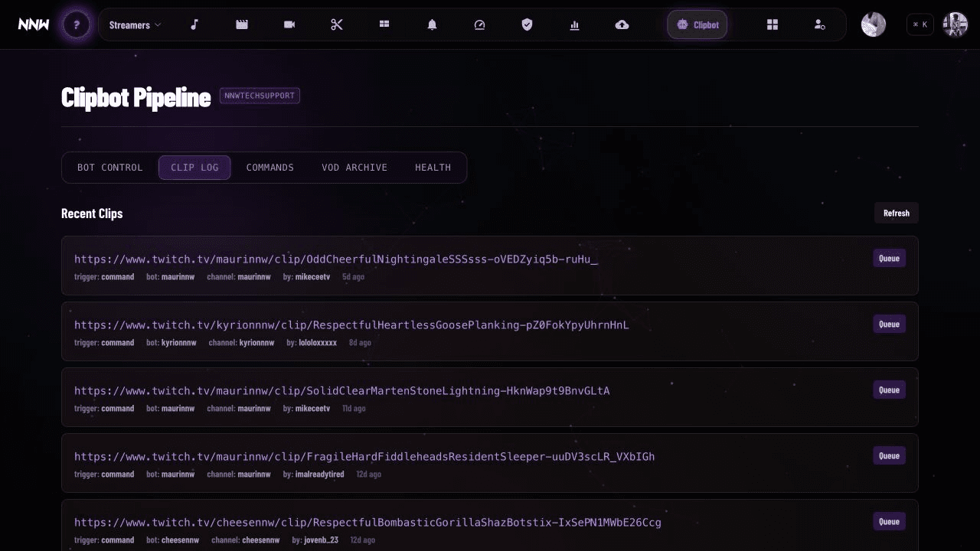Click the 'channel: kyrionnnw' text
The width and height of the screenshot is (980, 551).
pyautogui.click(x=241, y=343)
